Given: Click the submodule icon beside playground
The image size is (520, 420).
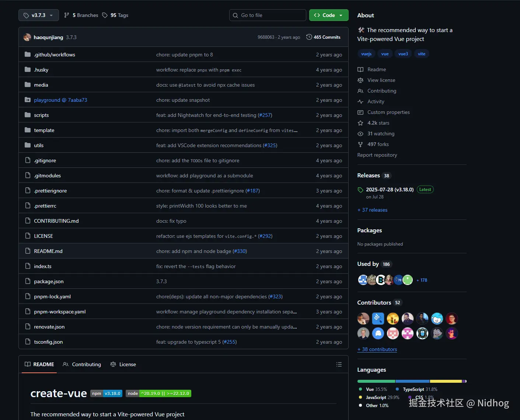Looking at the screenshot, I should [x=28, y=100].
